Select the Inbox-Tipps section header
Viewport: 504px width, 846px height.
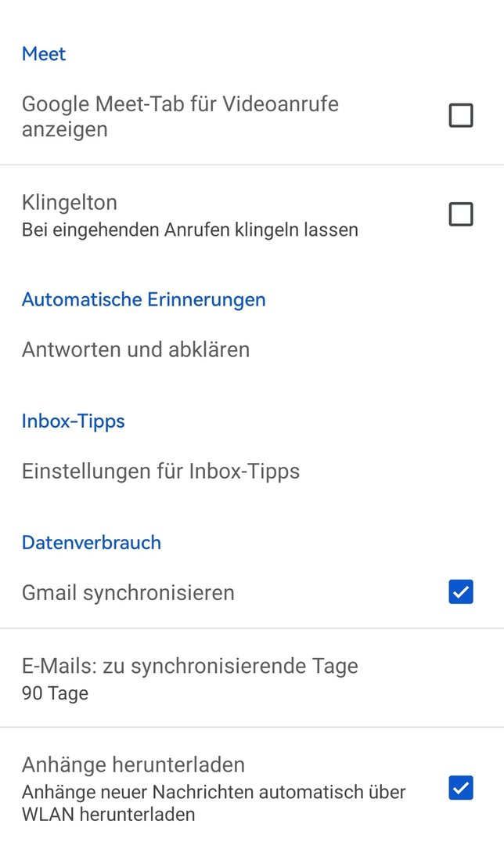point(73,421)
